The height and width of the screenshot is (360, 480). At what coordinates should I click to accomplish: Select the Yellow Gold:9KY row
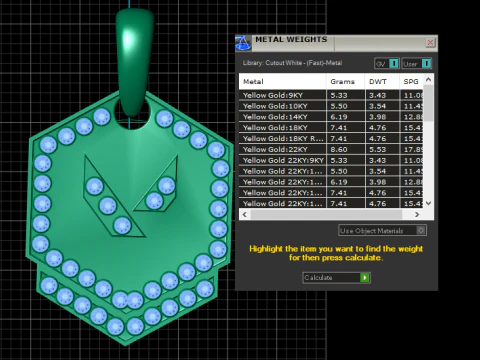pos(331,95)
